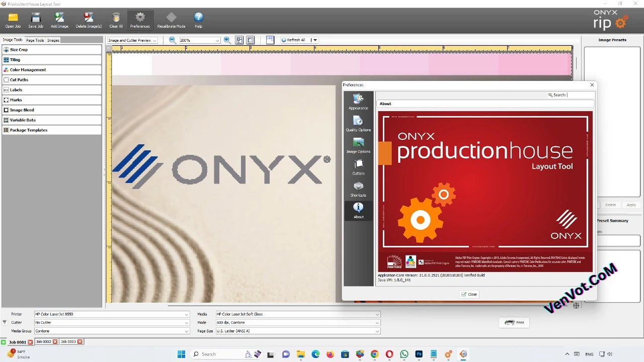This screenshot has width=644, height=362.
Task: Click the Clear All toolbar icon
Action: click(x=116, y=20)
